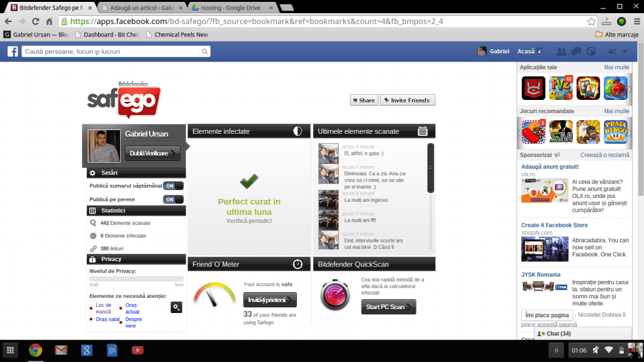Click the Nivelul de Privacy level bar
Viewport: 644px width, 362px height.
[136, 278]
